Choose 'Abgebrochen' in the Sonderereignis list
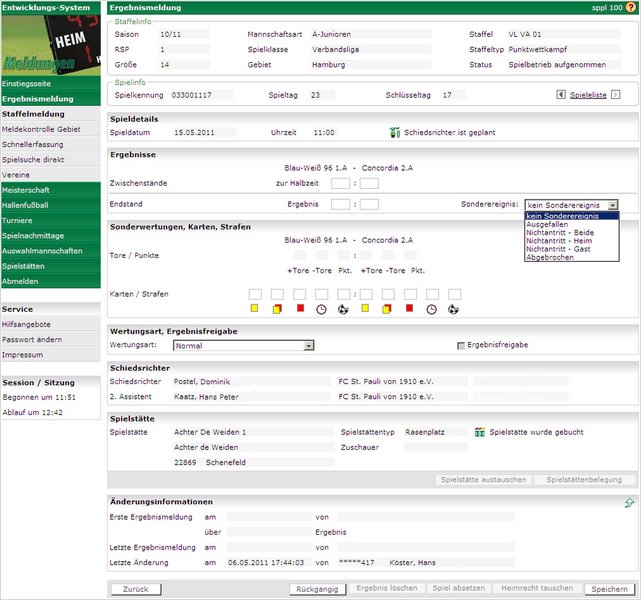This screenshot has height=600, width=641. (547, 257)
